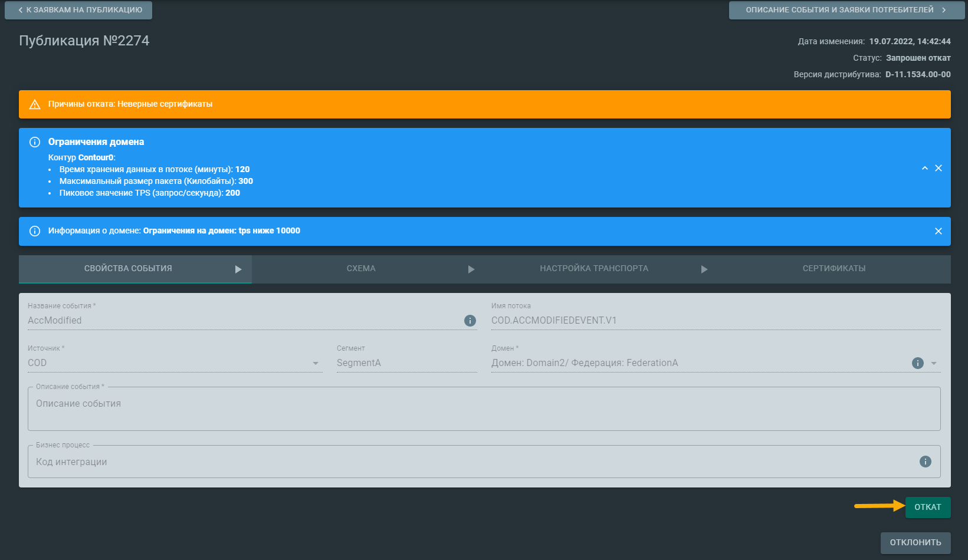Collapse the Ограничения домена panel
The height and width of the screenshot is (560, 968).
(x=924, y=168)
